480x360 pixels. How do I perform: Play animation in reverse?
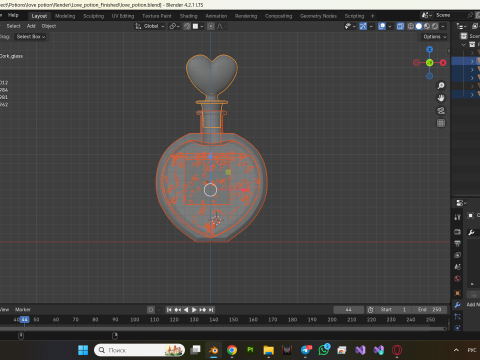click(x=186, y=310)
